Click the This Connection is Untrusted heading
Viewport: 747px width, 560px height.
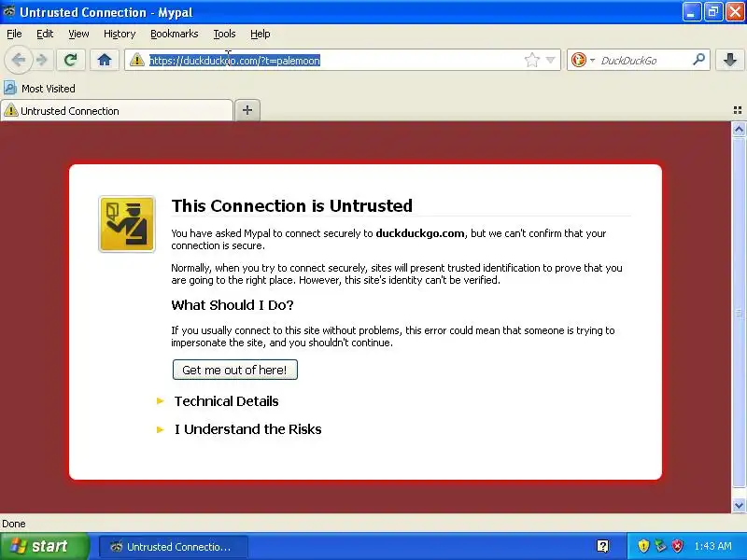coord(292,205)
